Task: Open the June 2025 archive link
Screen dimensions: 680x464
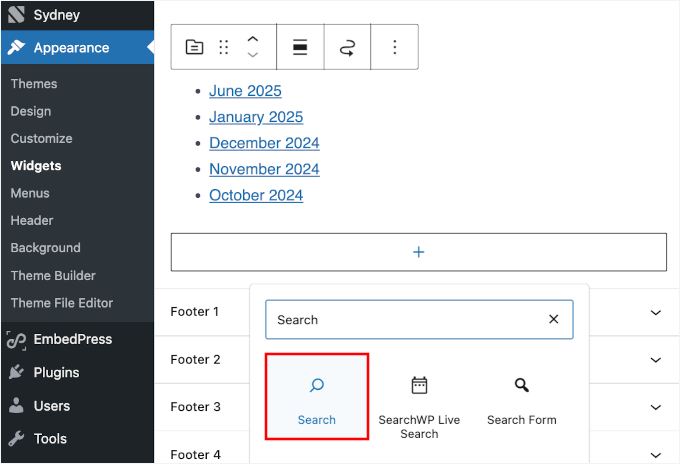Action: point(245,91)
